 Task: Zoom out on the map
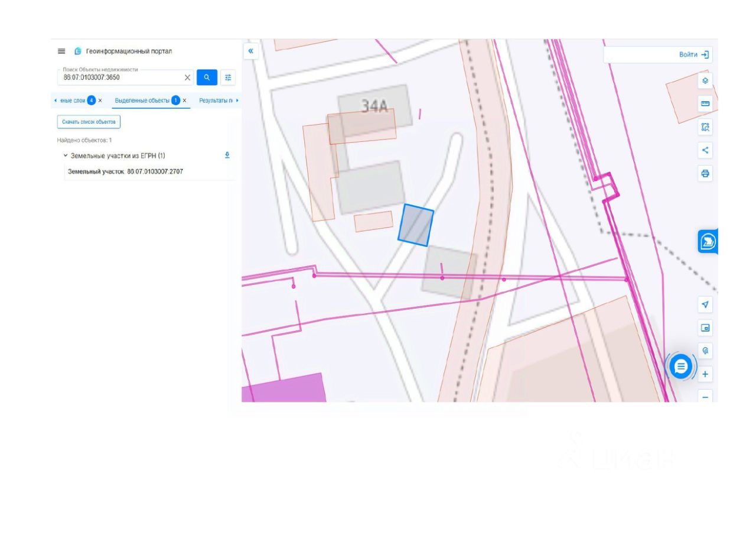pyautogui.click(x=705, y=396)
